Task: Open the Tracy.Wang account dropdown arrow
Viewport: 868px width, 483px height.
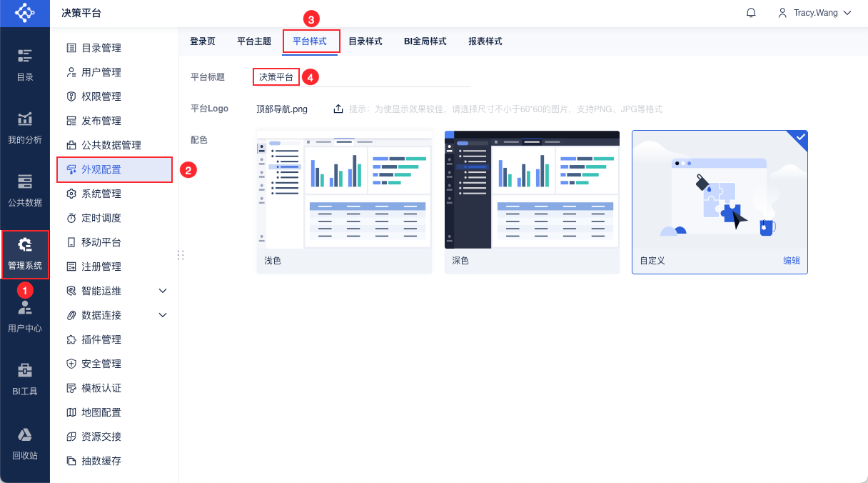Action: pyautogui.click(x=847, y=13)
